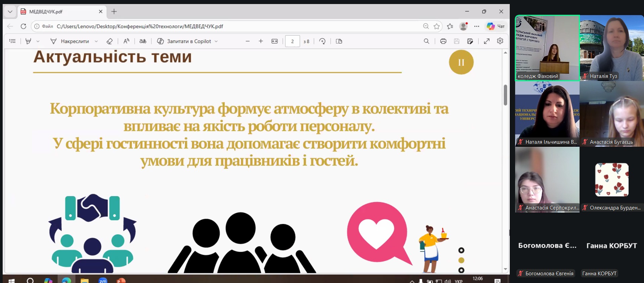Screen dimensions: 644x283
Task: Open a new browser tab
Action: 114,11
